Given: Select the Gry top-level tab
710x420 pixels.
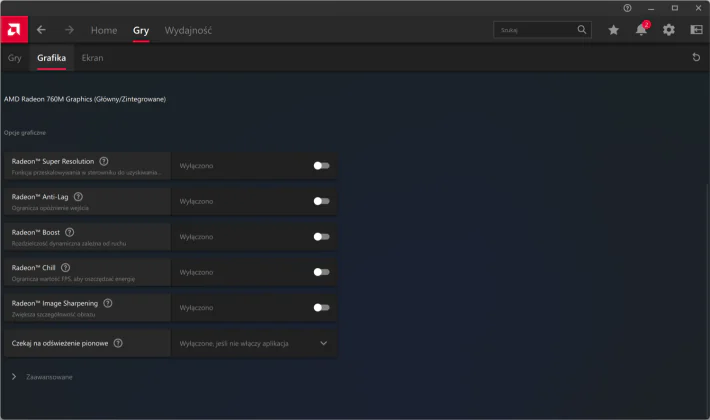Looking at the screenshot, I should coord(141,30).
